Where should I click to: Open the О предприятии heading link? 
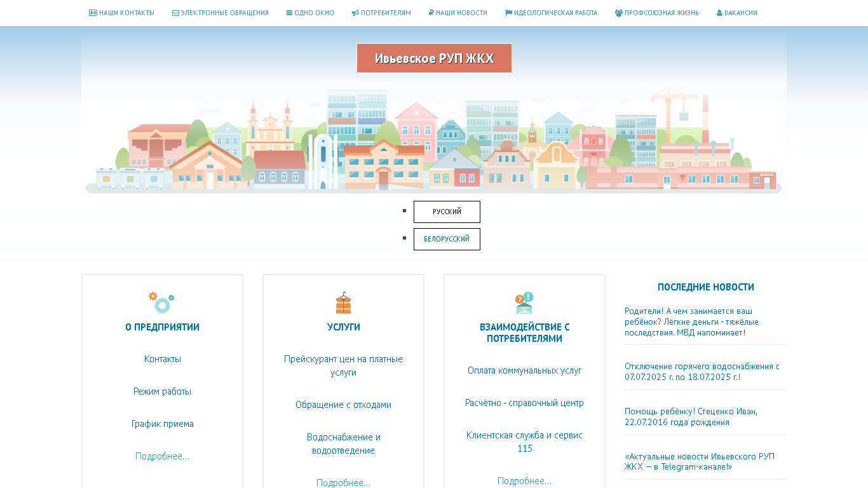[162, 327]
